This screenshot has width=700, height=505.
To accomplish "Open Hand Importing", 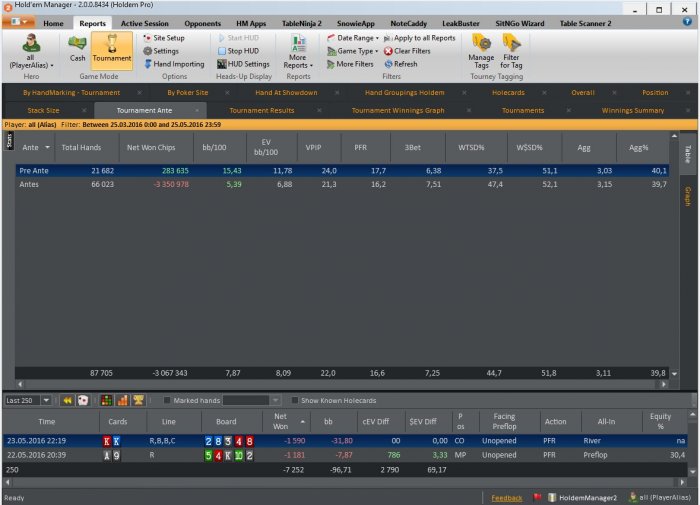I will 174,64.
